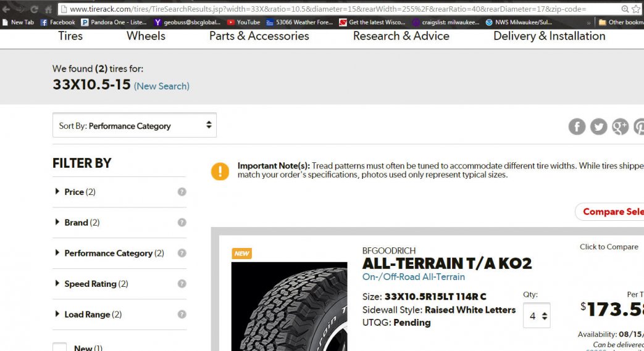Open the Pandora One bookmark

pyautogui.click(x=114, y=22)
